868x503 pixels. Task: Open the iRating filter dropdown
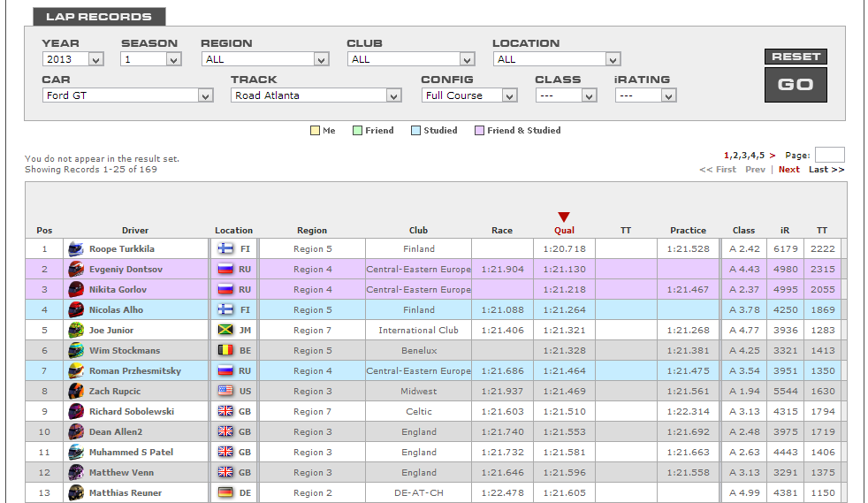coord(645,95)
